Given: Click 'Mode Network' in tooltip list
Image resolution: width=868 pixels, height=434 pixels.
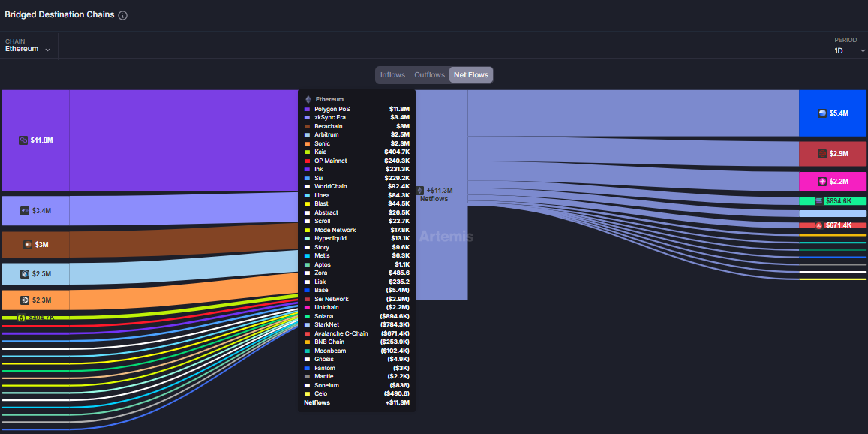Looking at the screenshot, I should 335,230.
